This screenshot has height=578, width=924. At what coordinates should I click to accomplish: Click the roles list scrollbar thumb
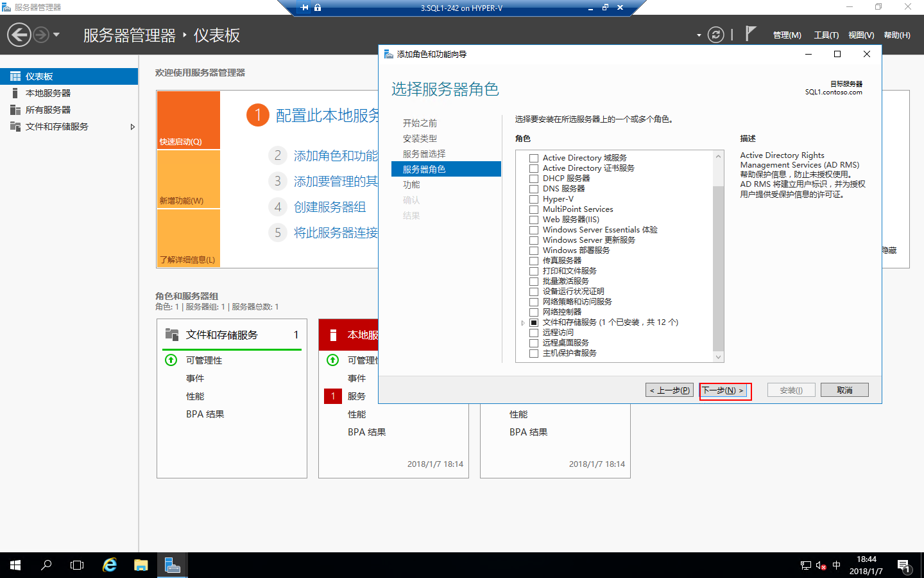[x=718, y=268]
